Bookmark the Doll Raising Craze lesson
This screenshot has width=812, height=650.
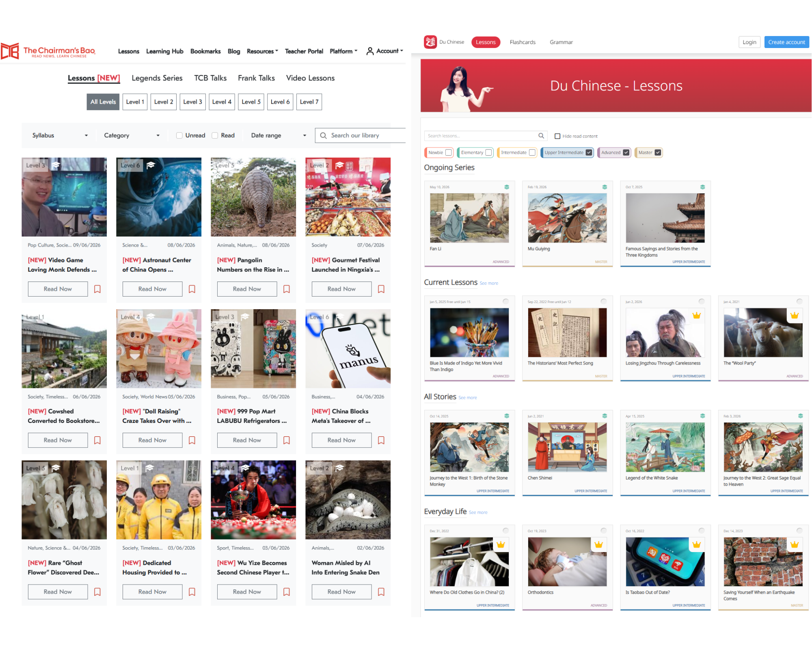coord(192,440)
